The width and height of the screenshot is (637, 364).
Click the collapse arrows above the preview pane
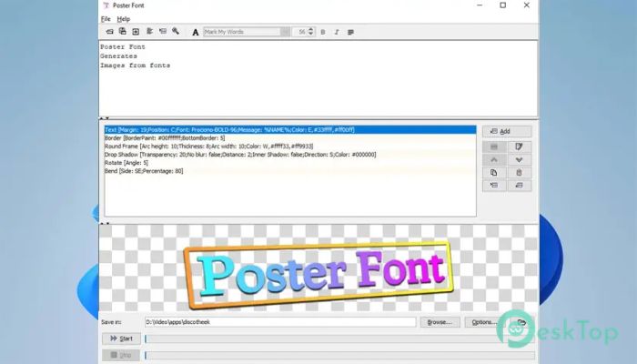pyautogui.click(x=105, y=223)
